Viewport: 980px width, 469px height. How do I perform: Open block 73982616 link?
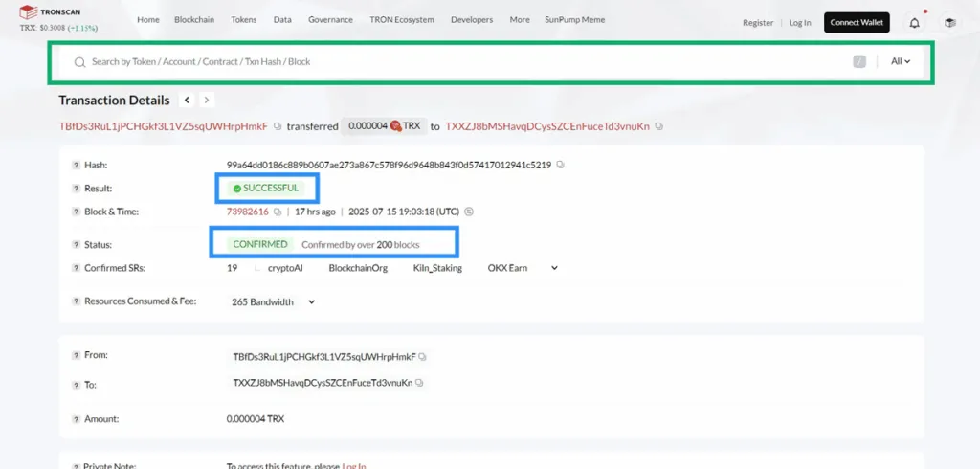248,212
